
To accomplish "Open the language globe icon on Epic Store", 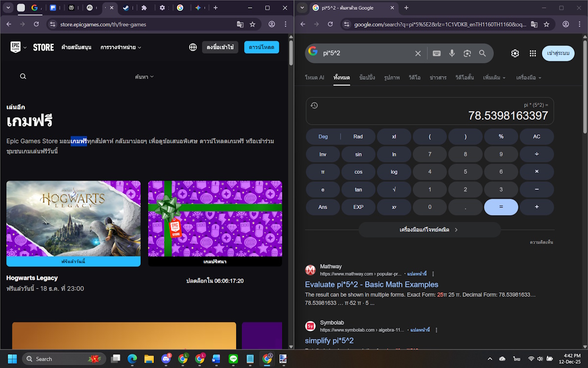I will click(193, 47).
